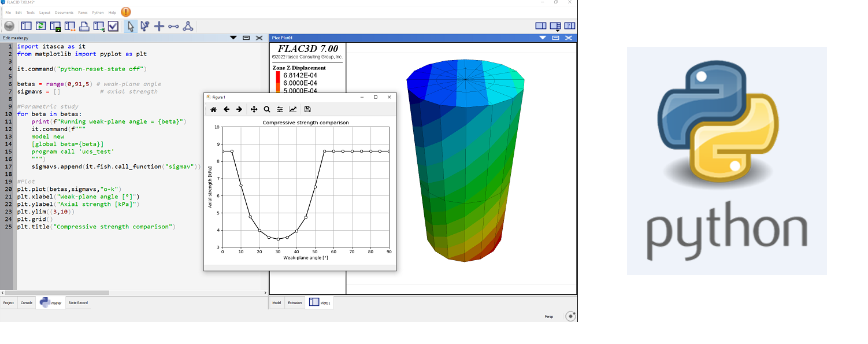The width and height of the screenshot is (868, 344).
Task: Switch to the Extrusion tab
Action: (295, 302)
